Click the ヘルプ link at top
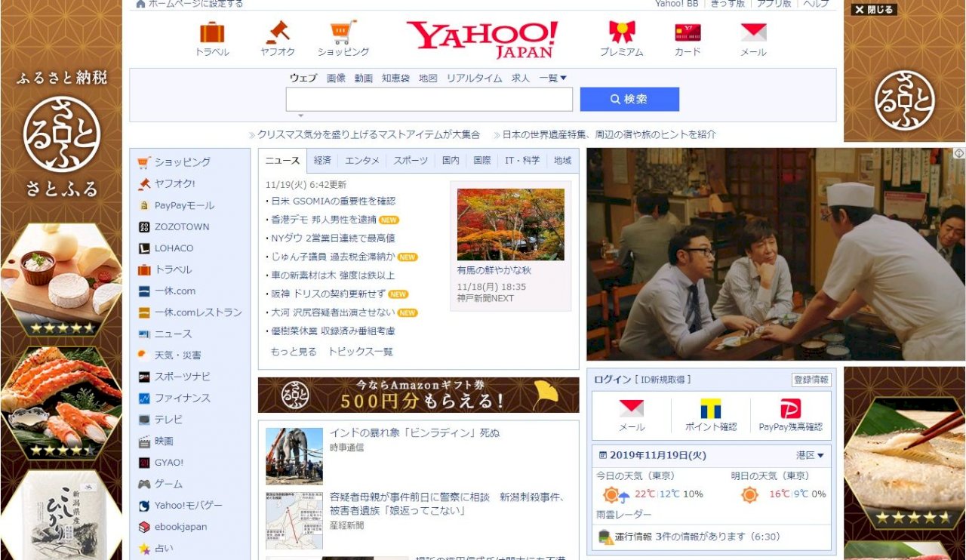The width and height of the screenshot is (966, 560). [x=816, y=4]
